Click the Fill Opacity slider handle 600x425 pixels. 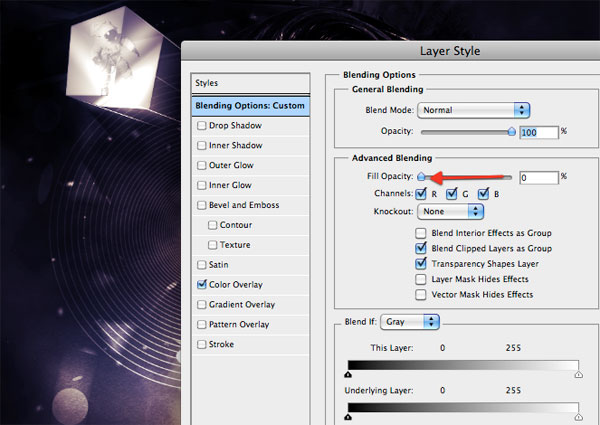[x=421, y=176]
